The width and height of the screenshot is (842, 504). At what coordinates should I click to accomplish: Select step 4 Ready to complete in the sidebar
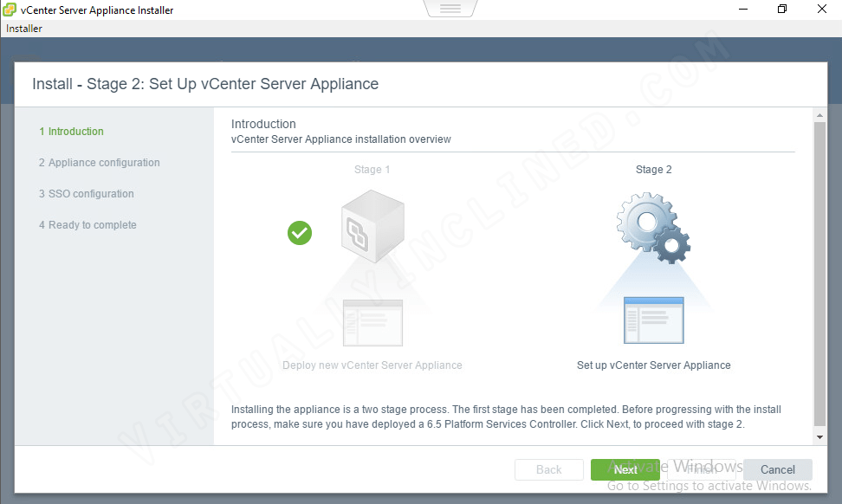pos(87,224)
